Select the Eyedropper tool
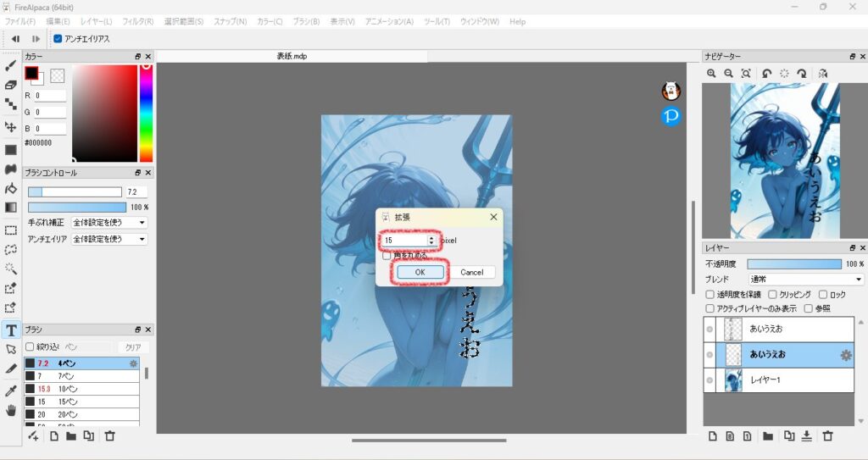The width and height of the screenshot is (868, 460). 11,391
